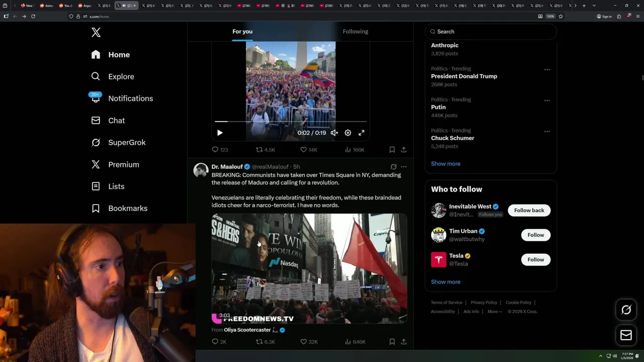View analytics showing 646K views
Viewport: 644px width, 362px height.
pos(355,342)
